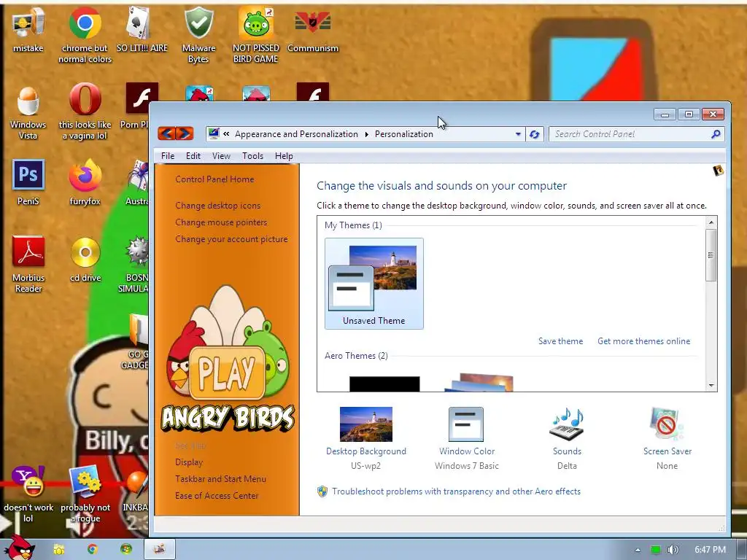Open the Morbius Reader PDF icon
The width and height of the screenshot is (747, 560).
28,264
